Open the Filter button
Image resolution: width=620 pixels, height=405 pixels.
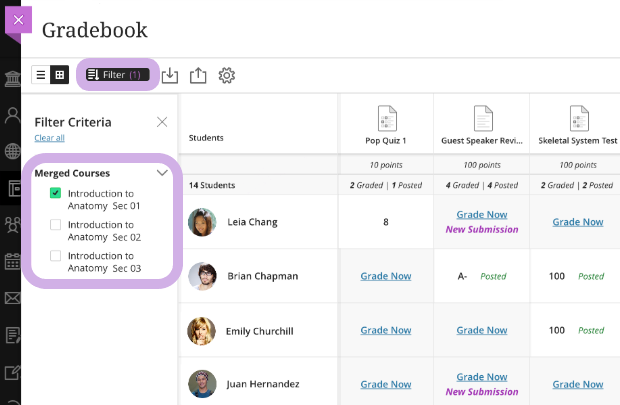[x=117, y=75]
